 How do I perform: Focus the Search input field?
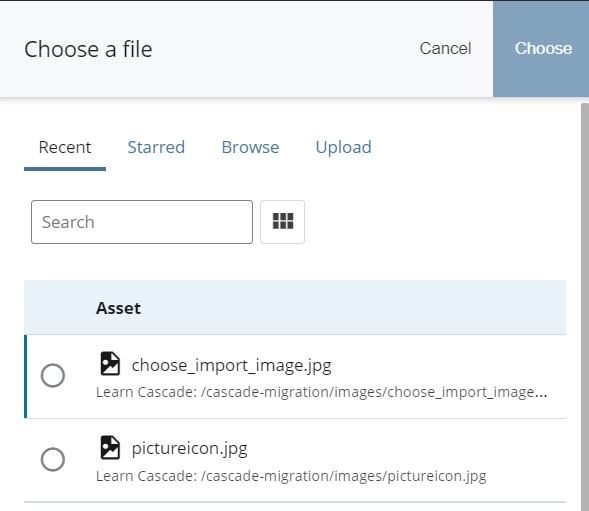click(142, 222)
